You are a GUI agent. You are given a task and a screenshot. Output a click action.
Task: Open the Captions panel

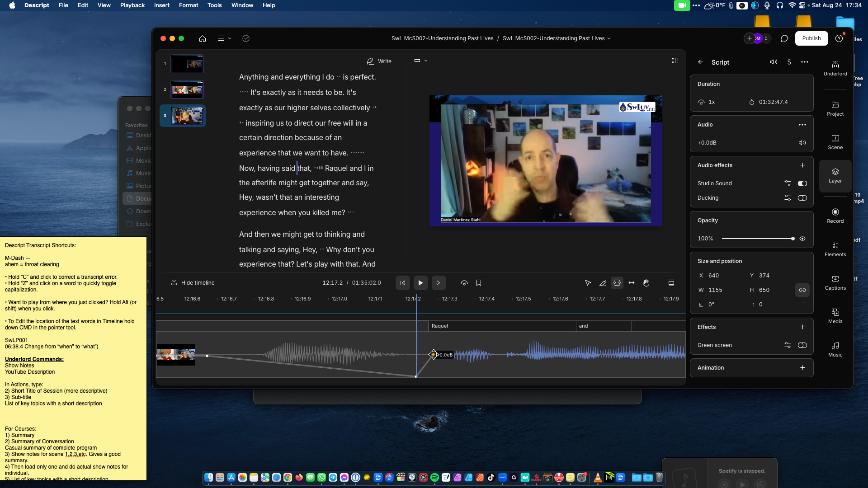(835, 282)
